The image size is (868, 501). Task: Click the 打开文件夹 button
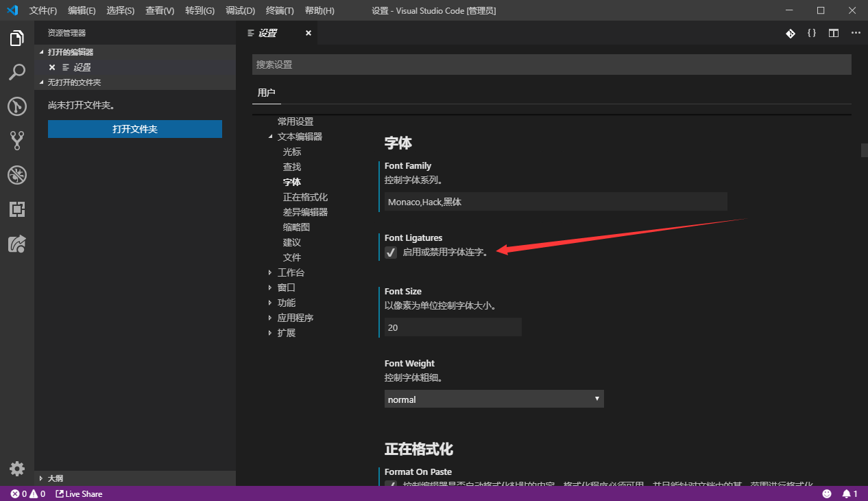pos(135,129)
